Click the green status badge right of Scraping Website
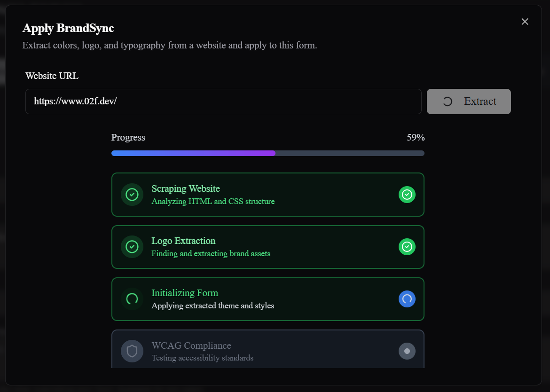Image resolution: width=550 pixels, height=392 pixels. (407, 194)
